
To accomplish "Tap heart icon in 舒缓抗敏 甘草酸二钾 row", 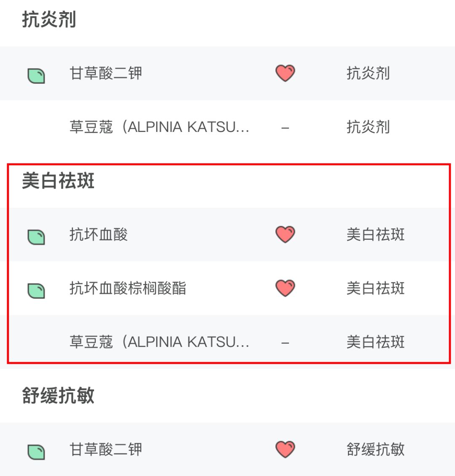I will pos(285,449).
